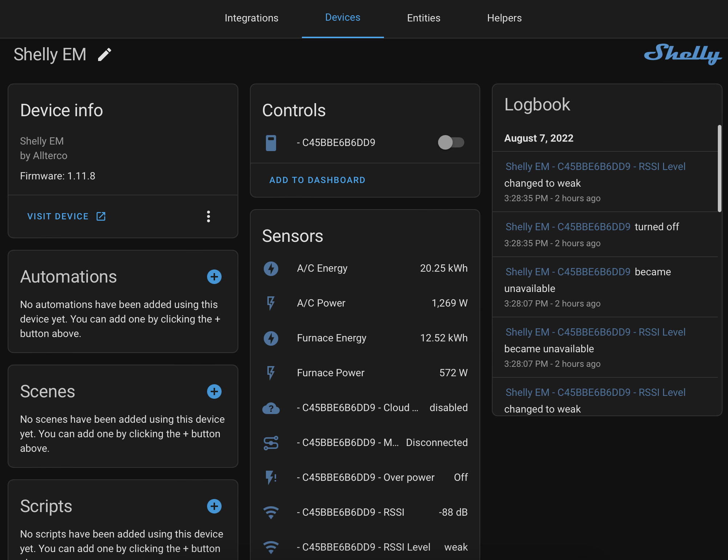Viewport: 728px width, 560px height.
Task: Click the wifi icon beside RSSI Level
Action: click(x=271, y=547)
